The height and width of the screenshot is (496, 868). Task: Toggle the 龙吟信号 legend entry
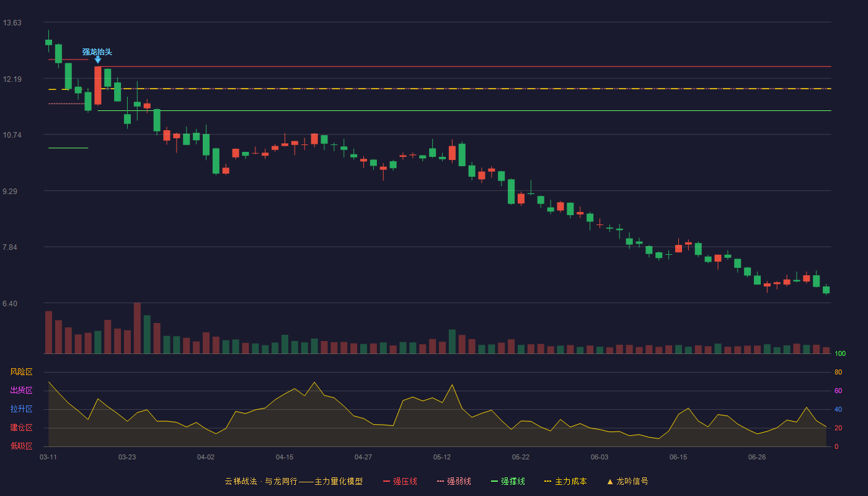tap(627, 482)
